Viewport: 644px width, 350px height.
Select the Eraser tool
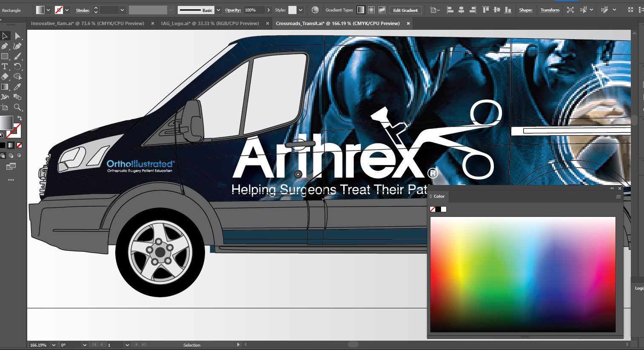[x=6, y=77]
